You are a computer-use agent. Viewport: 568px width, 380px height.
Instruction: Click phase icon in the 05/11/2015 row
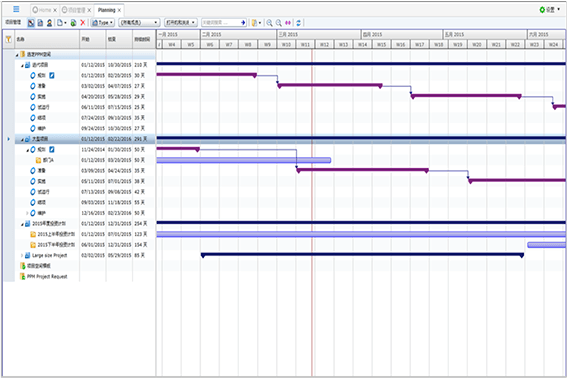(33, 181)
